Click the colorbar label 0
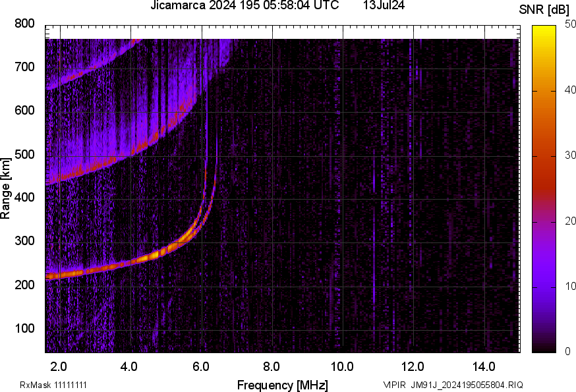This screenshot has height=392, width=576. click(x=568, y=352)
